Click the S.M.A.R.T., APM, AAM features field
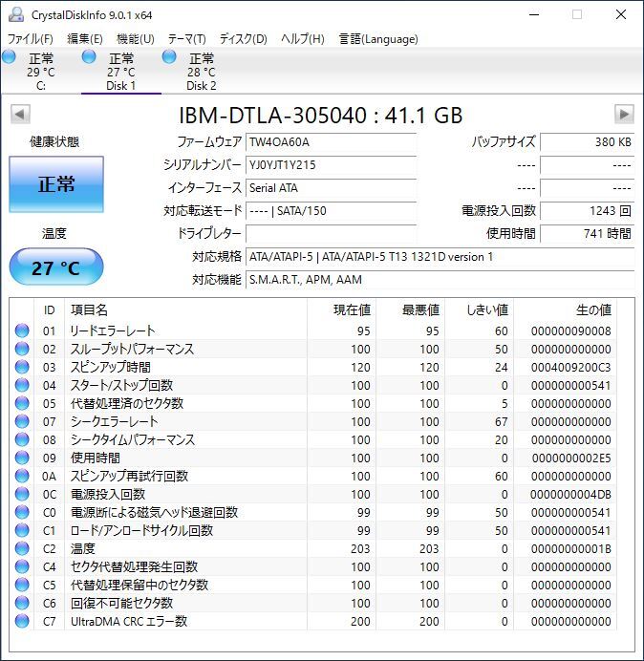Viewport: 644px width, 661px height. click(x=440, y=279)
